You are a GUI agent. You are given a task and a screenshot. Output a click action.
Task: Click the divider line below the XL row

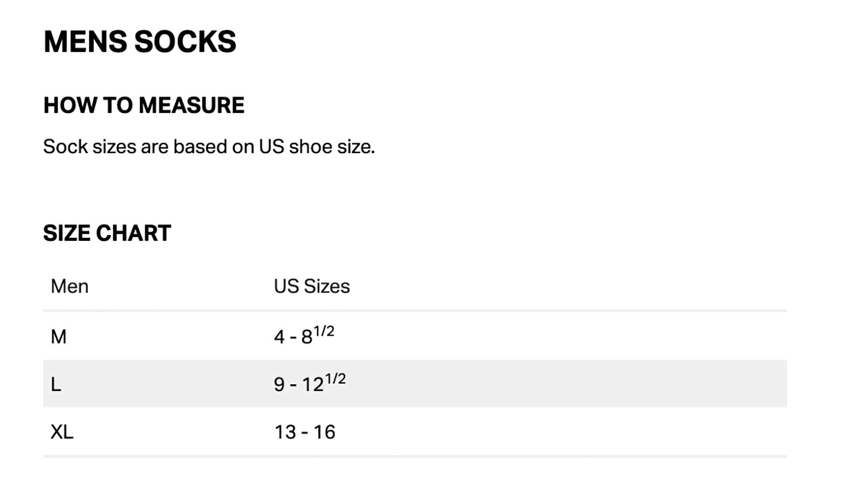(x=415, y=456)
